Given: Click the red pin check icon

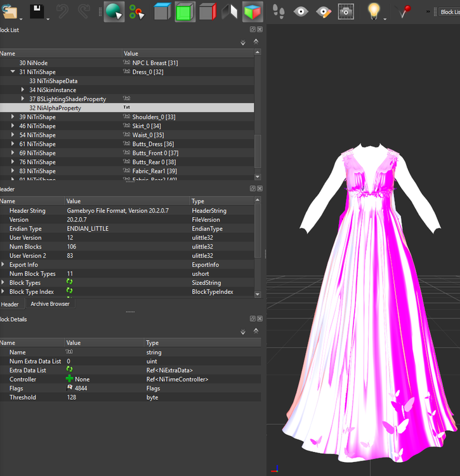Looking at the screenshot, I should (x=404, y=11).
